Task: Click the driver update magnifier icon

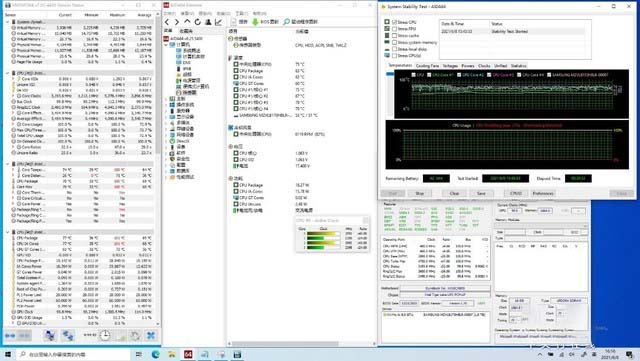Action: (287, 22)
